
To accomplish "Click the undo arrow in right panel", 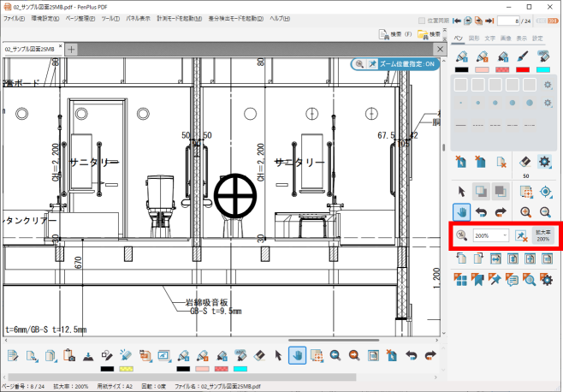I will tap(482, 212).
